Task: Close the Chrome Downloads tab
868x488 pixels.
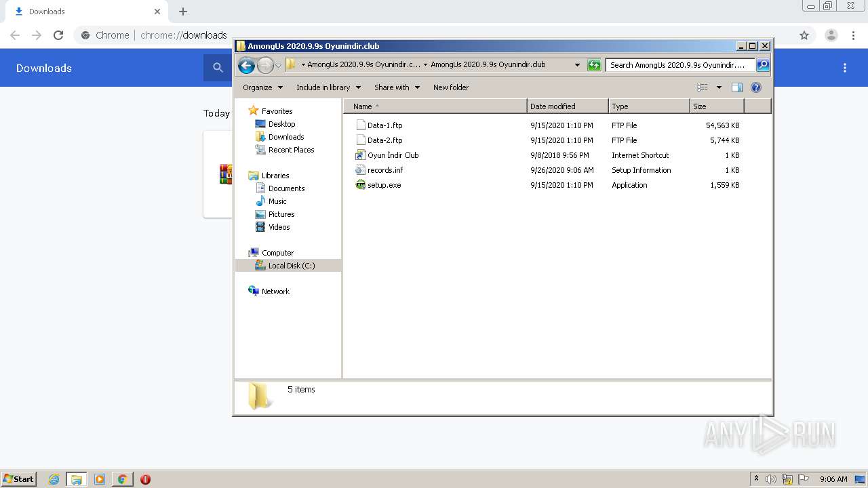Action: [x=157, y=12]
